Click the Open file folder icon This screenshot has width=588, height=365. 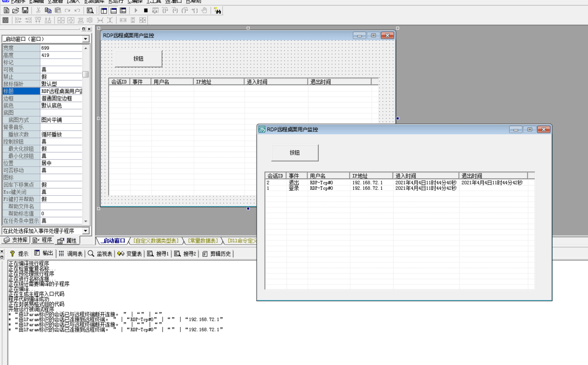[16, 11]
